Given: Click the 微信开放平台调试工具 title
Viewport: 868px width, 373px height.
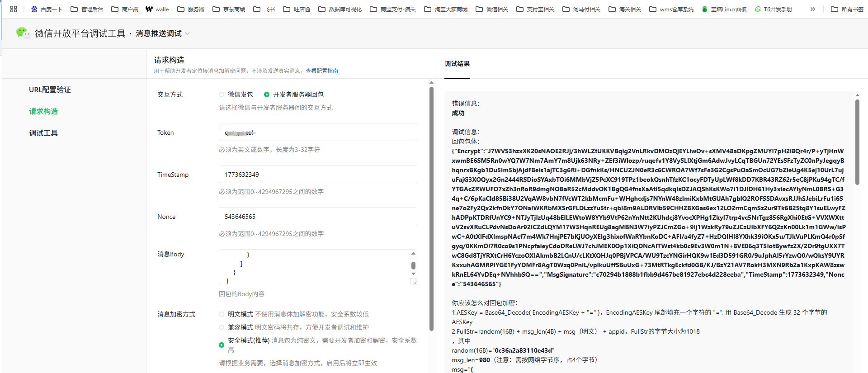Looking at the screenshot, I should pyautogui.click(x=80, y=33).
